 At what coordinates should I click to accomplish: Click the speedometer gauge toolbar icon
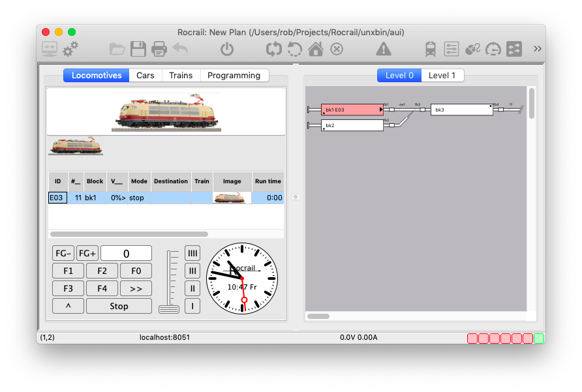tap(494, 49)
